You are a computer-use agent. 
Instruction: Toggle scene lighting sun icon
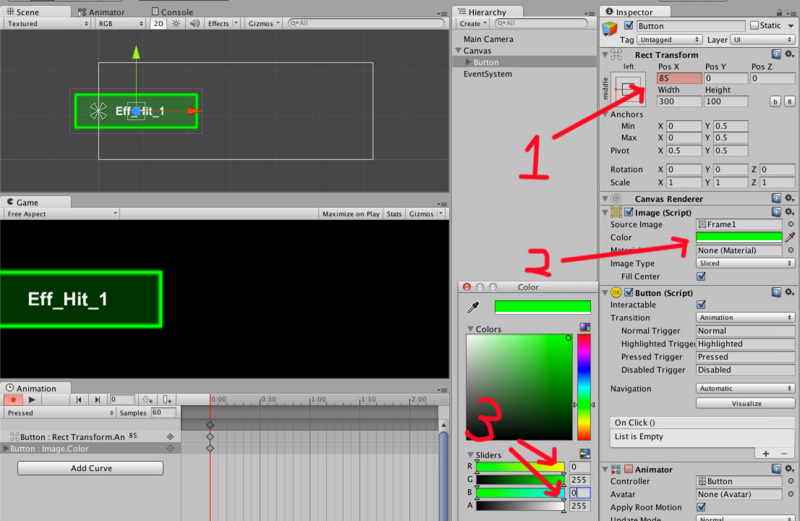pos(176,23)
